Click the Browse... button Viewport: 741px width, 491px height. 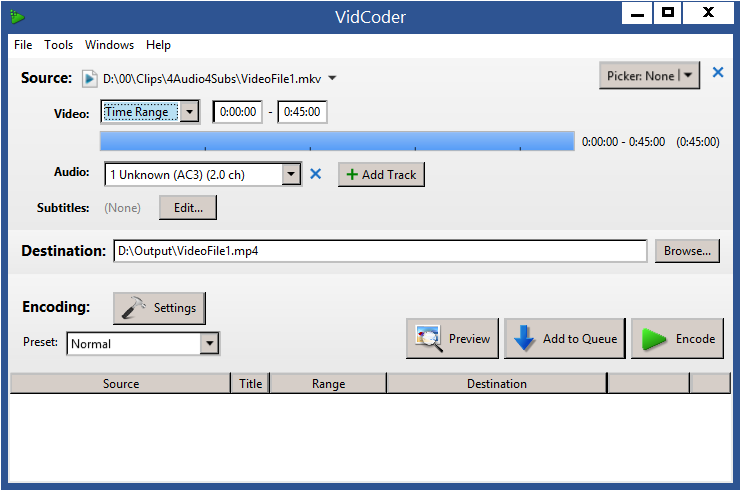pos(687,251)
